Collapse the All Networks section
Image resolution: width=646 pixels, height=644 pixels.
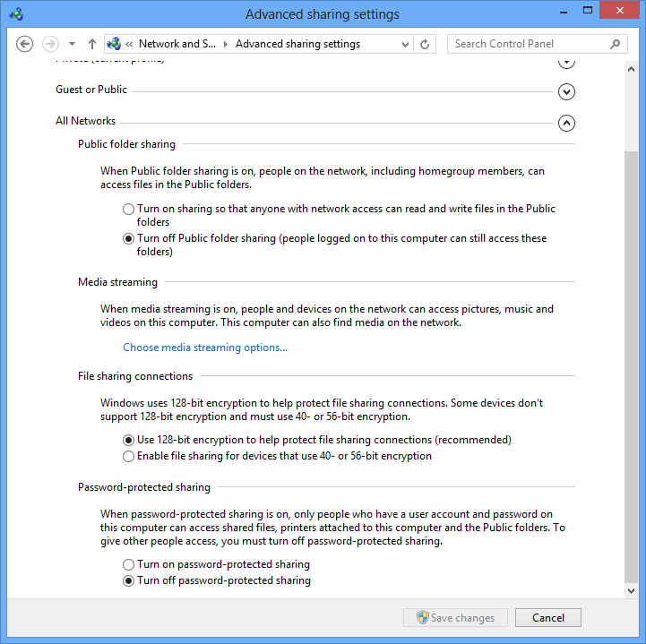tap(565, 124)
